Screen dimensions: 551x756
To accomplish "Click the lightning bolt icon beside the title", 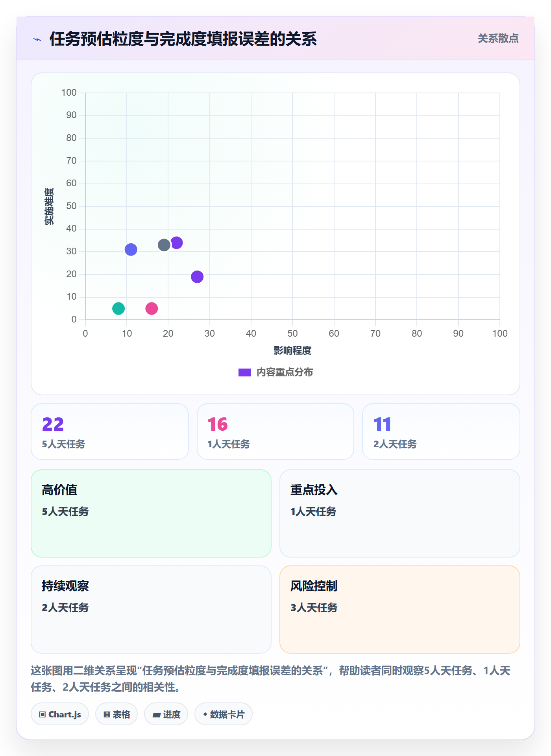I will click(37, 39).
